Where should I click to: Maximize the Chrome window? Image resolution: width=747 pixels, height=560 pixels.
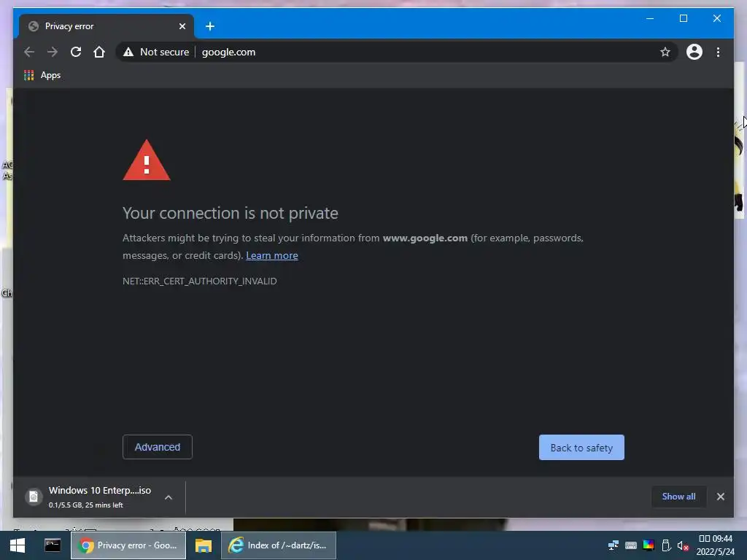point(683,18)
